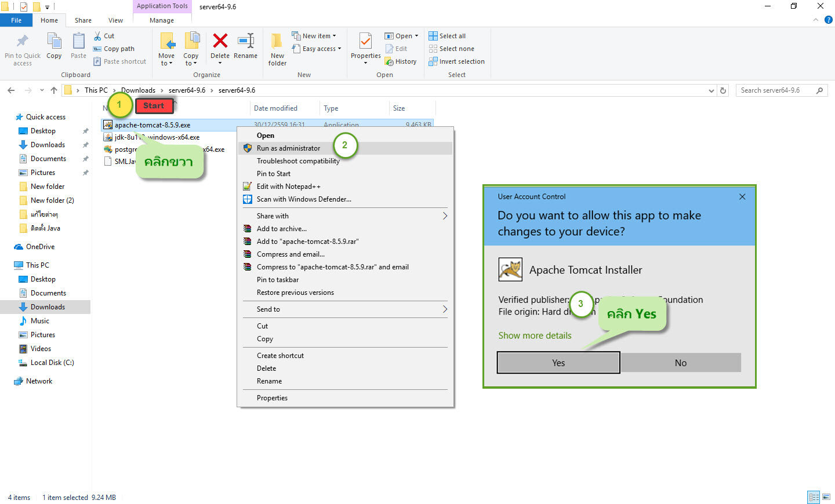Image resolution: width=835 pixels, height=504 pixels.
Task: Go back with the Back arrow
Action: click(x=11, y=90)
